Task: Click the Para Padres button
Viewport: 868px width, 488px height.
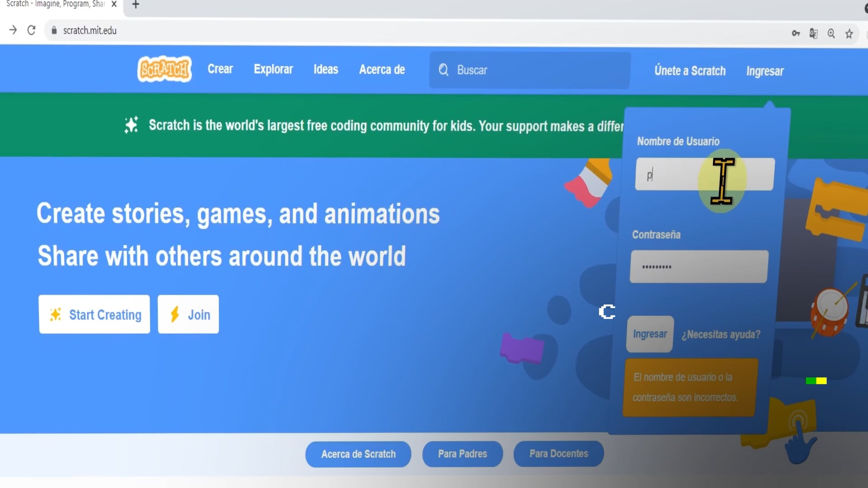Action: point(462,454)
